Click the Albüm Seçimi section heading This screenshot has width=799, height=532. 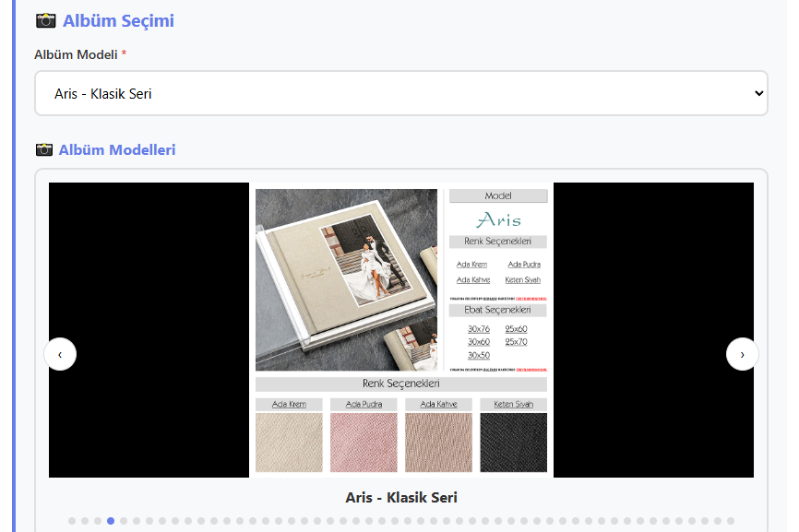tap(118, 20)
